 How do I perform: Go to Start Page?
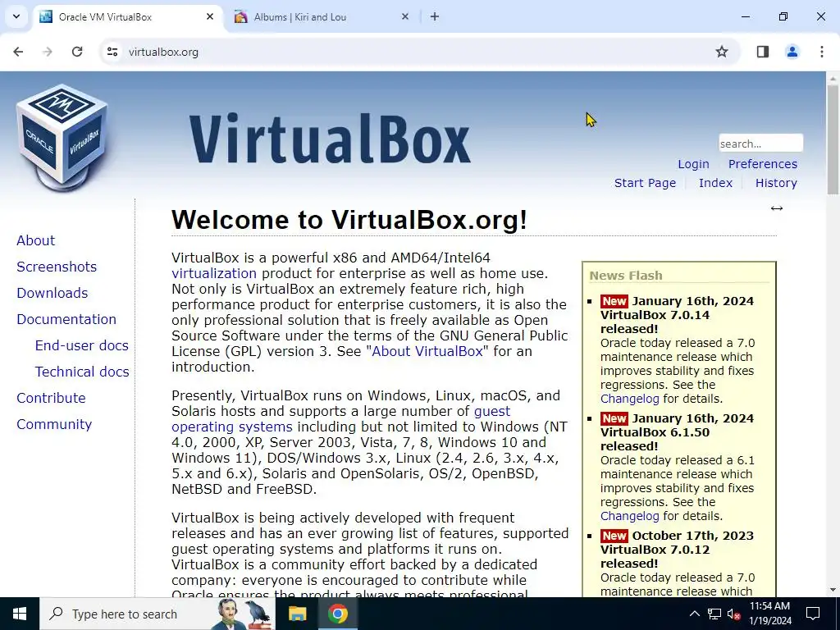645,183
